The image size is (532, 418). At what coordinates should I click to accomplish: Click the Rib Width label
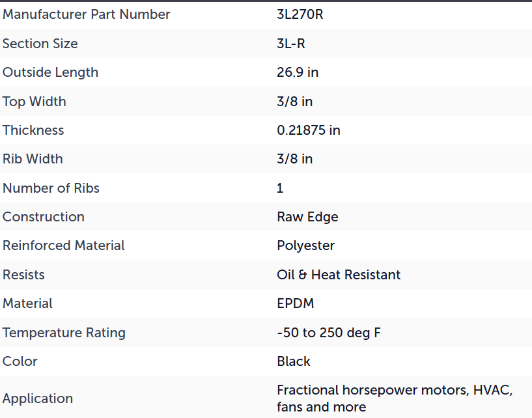[x=33, y=159]
